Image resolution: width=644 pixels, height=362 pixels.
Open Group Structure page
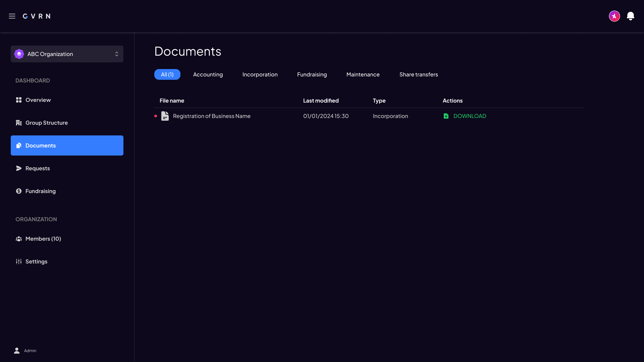67,123
